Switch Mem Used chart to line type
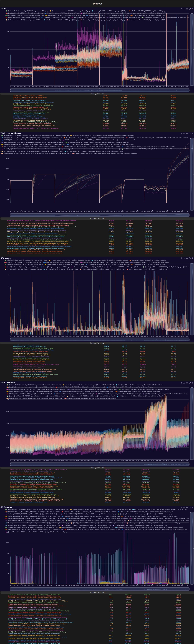The width and height of the screenshot is (194, 644). [184, 383]
